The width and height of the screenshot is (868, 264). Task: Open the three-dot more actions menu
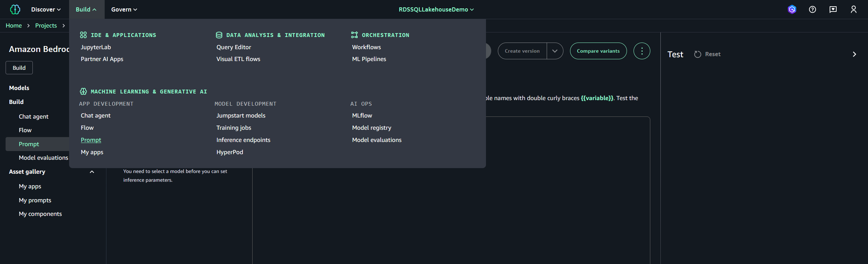click(642, 51)
